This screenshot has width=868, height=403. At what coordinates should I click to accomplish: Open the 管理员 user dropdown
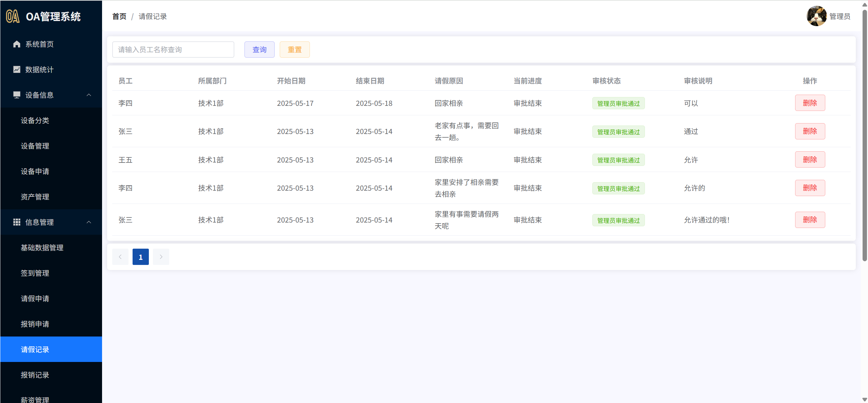coord(840,16)
